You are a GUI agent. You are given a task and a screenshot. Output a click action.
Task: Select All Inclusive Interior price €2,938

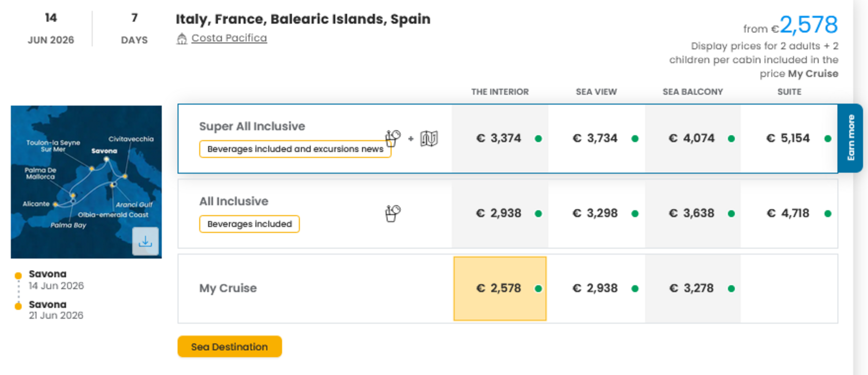point(499,213)
